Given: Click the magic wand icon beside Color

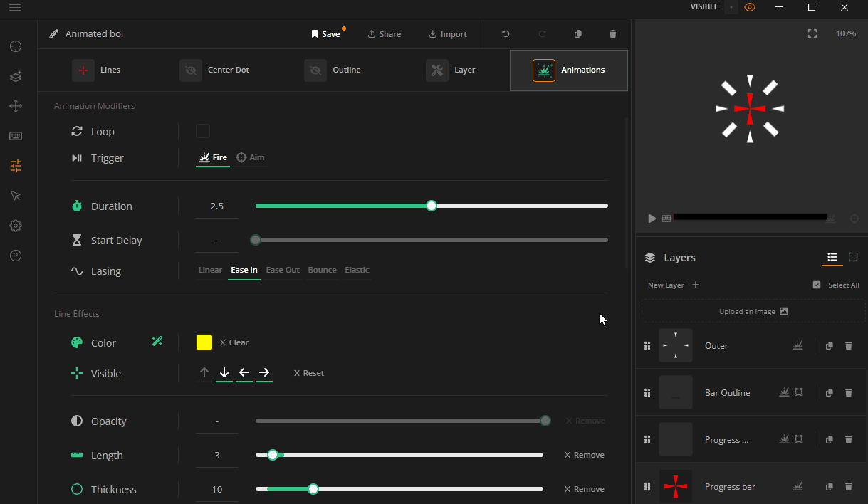Looking at the screenshot, I should 157,342.
